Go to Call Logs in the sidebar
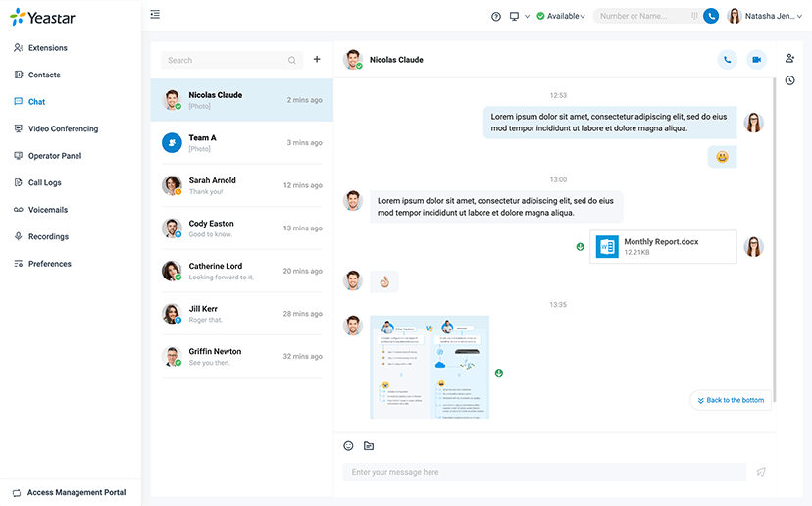The height and width of the screenshot is (506, 812). tap(44, 182)
